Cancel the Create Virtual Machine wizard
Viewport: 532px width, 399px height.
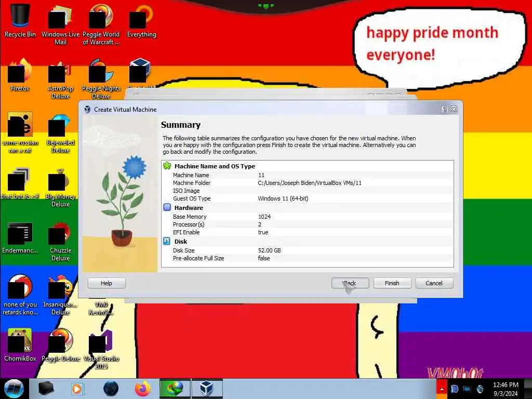point(434,283)
